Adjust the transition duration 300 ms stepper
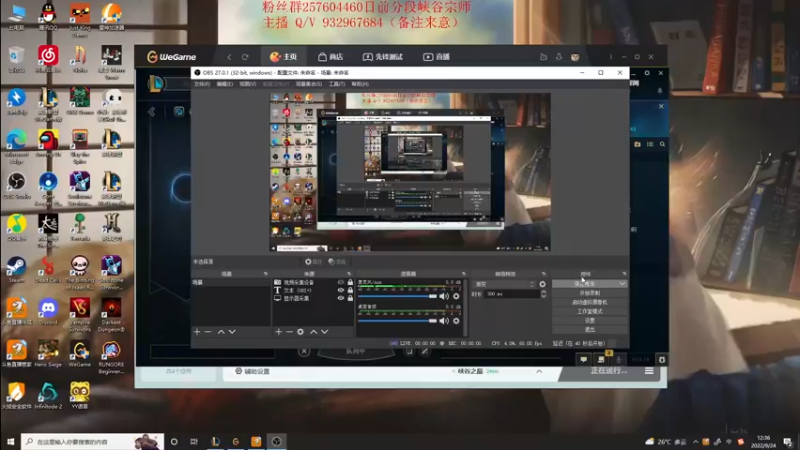 [543, 294]
